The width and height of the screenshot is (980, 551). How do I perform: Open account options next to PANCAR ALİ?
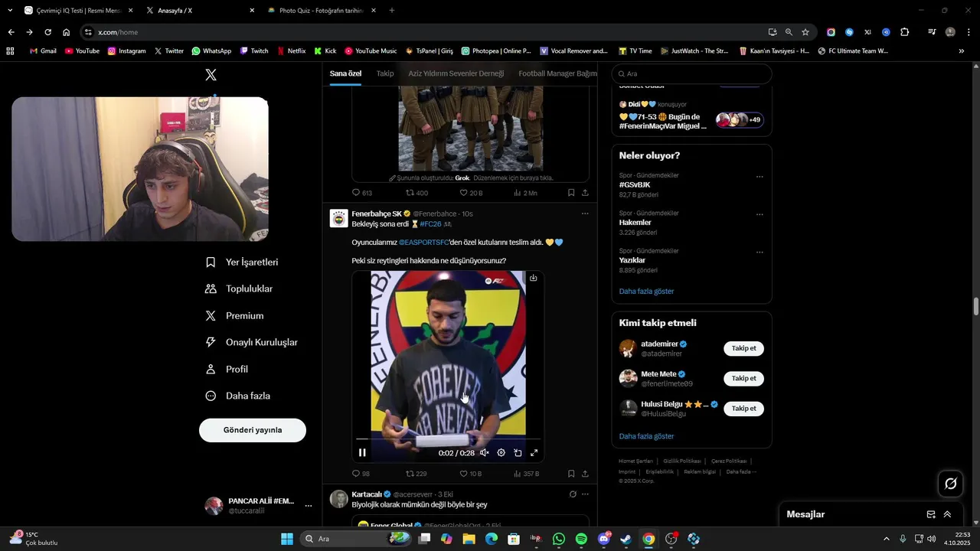[309, 506]
